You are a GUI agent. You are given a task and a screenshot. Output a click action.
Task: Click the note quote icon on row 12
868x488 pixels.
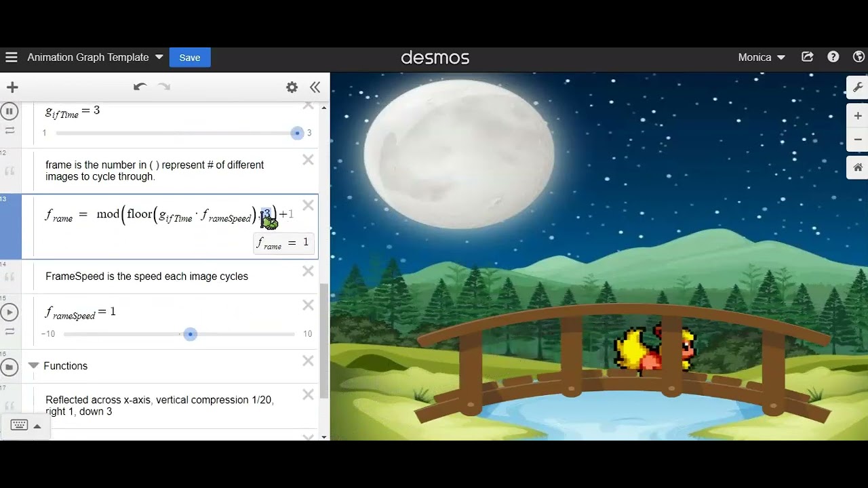(9, 171)
